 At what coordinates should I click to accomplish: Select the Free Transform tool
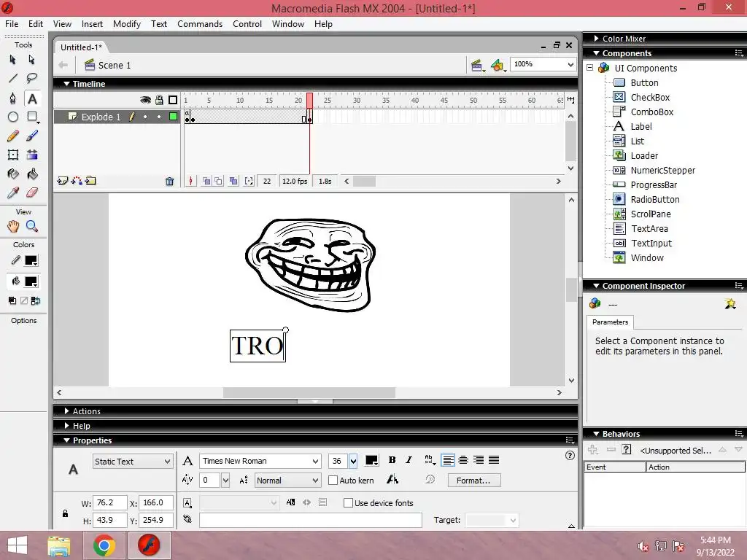click(13, 155)
